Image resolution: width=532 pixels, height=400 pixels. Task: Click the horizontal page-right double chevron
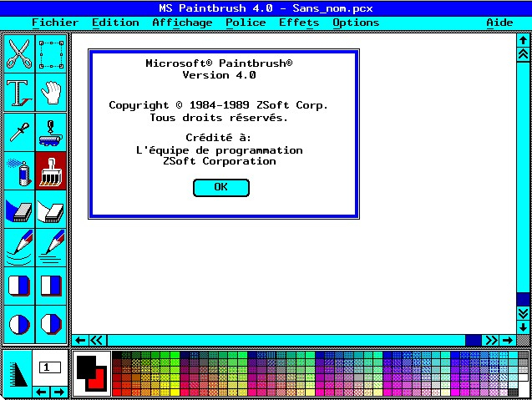pos(490,340)
